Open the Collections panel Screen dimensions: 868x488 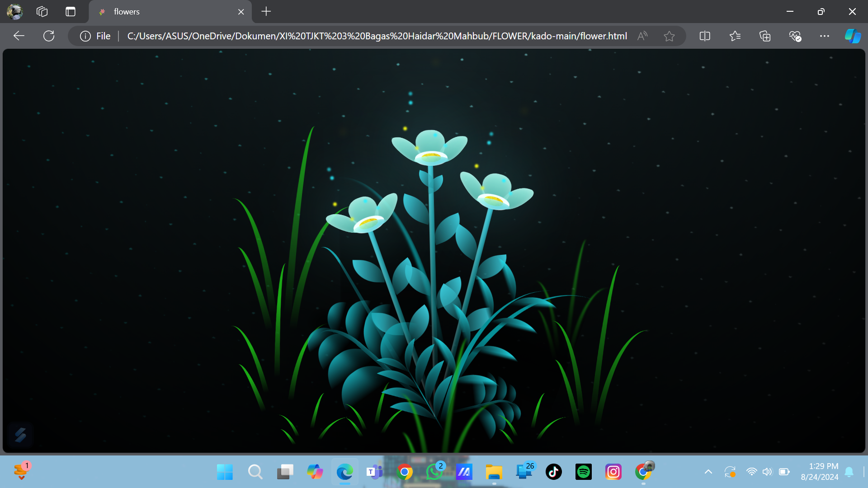[765, 36]
